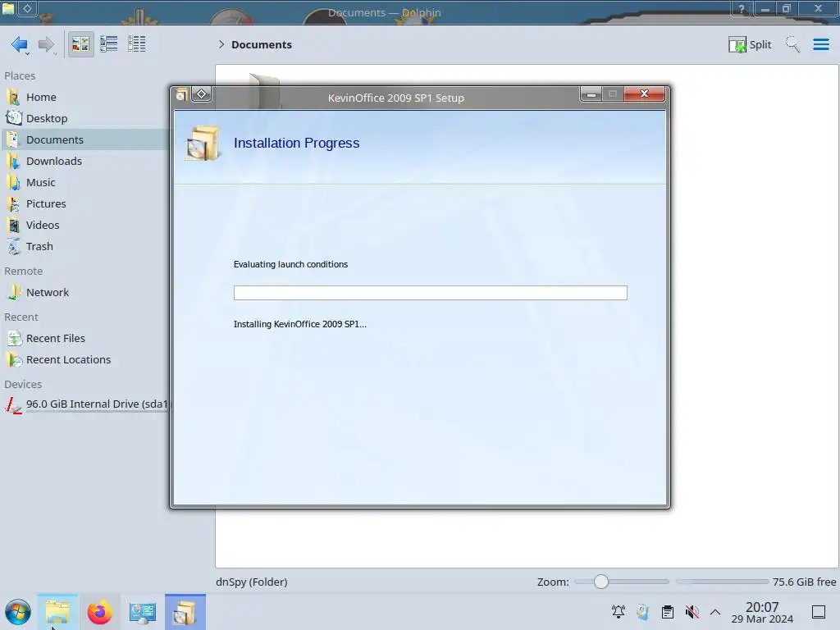Open Recent Locations entry

pyautogui.click(x=85, y=360)
